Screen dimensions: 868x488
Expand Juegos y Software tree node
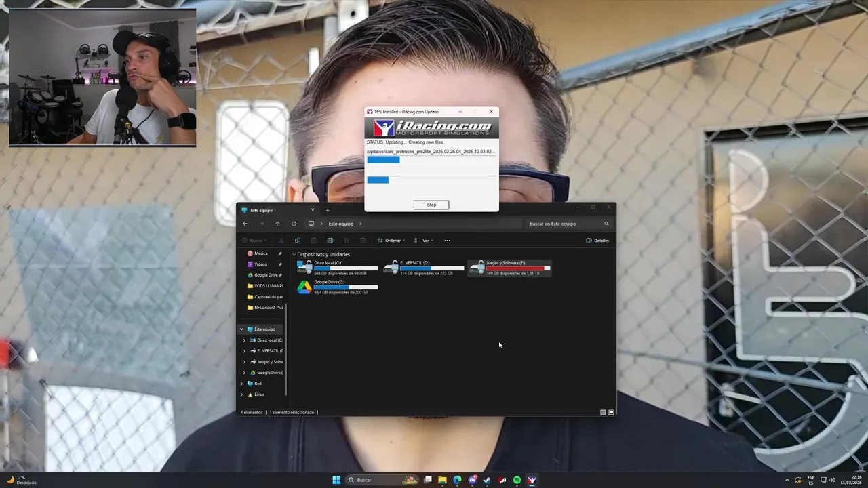point(244,362)
